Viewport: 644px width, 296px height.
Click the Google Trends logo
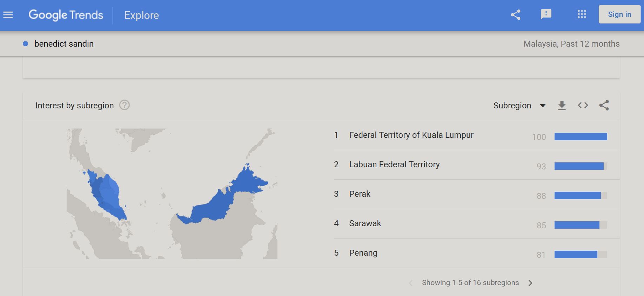(66, 15)
